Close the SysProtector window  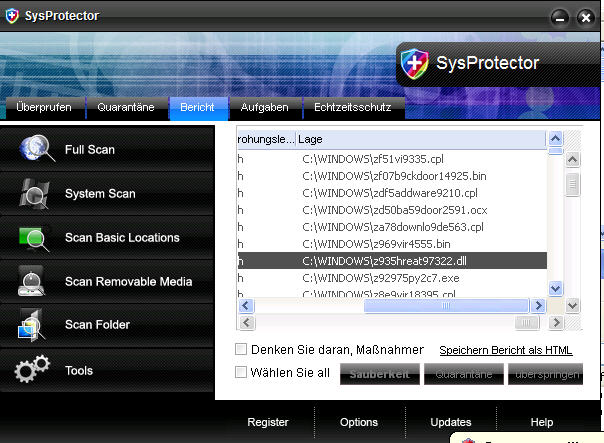click(x=586, y=18)
